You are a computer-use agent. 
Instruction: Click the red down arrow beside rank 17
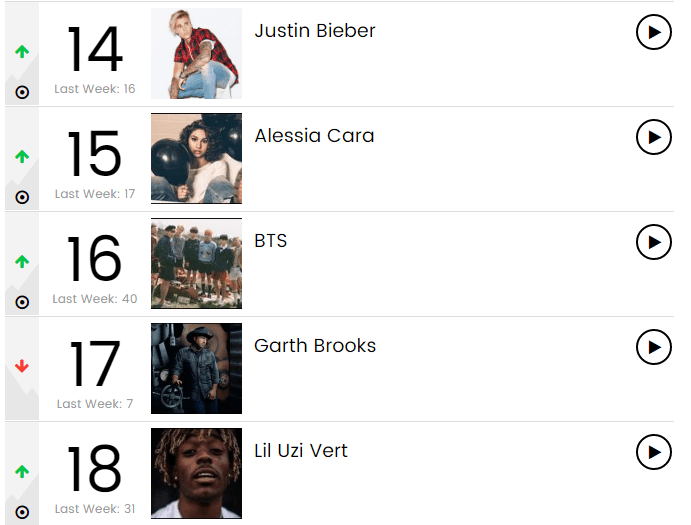click(22, 367)
